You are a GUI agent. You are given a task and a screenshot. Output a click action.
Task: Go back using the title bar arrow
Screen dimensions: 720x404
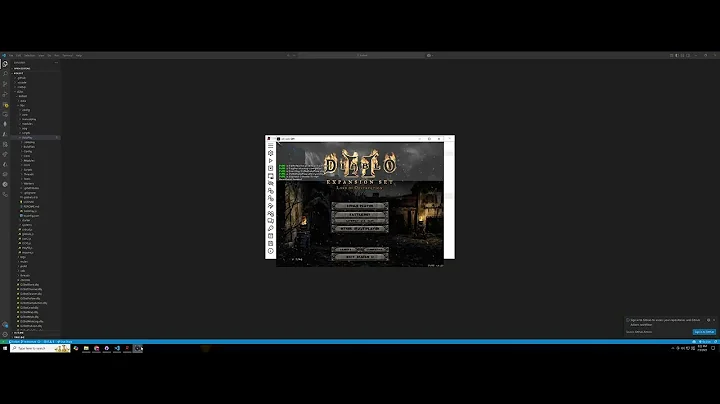coord(288,56)
